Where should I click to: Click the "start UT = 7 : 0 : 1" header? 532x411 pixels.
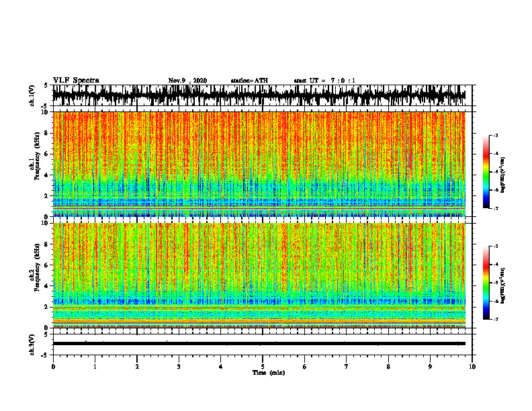[x=324, y=81]
